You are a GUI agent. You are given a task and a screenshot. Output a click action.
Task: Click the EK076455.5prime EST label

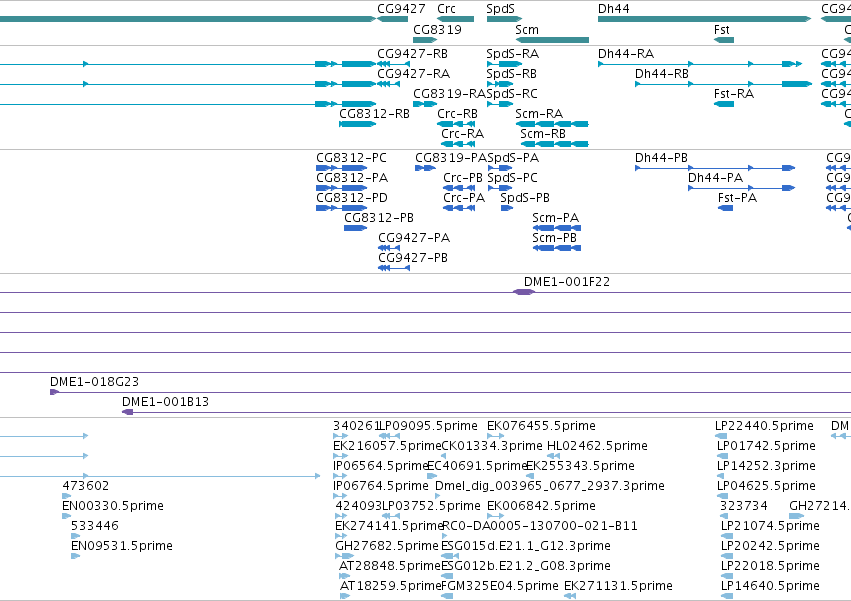point(541,426)
